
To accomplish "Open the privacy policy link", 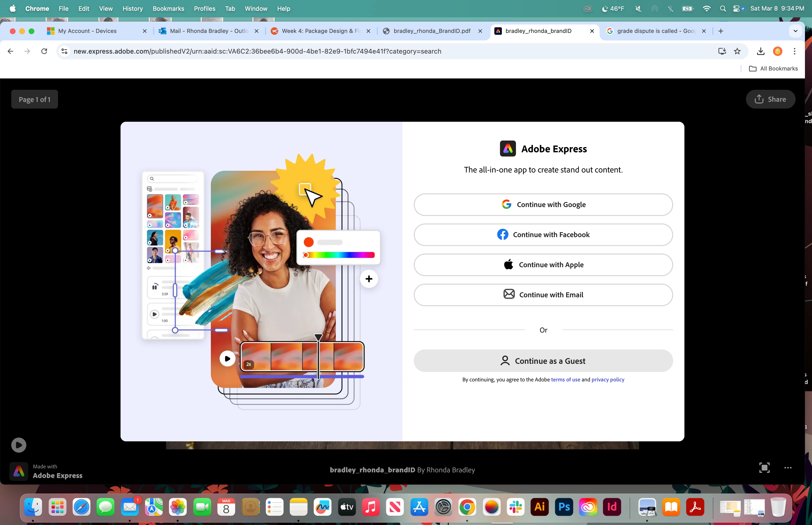I will pyautogui.click(x=608, y=380).
